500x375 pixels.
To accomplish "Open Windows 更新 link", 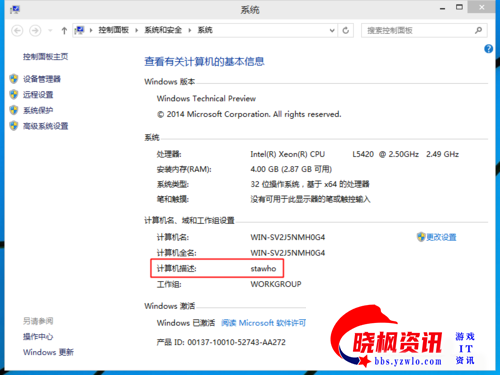I will (48, 352).
